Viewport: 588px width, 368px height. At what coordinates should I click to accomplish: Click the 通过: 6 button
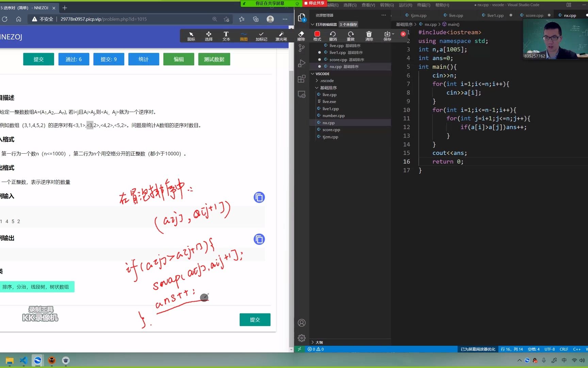coord(74,59)
